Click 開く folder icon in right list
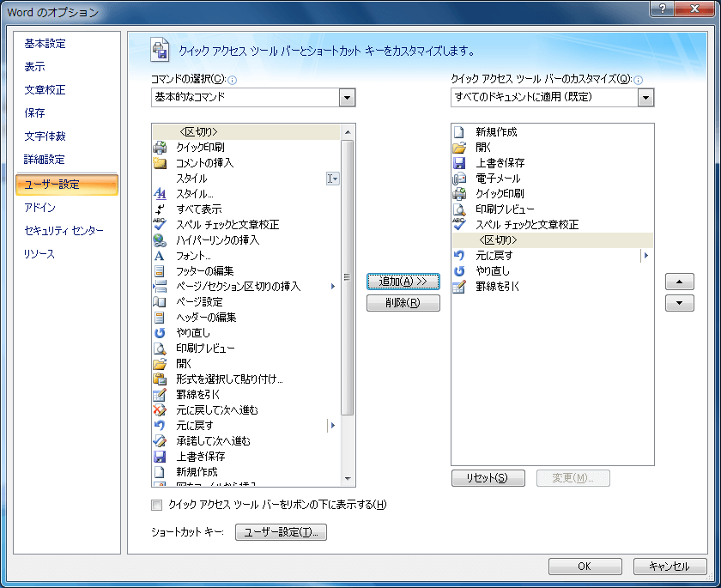The height and width of the screenshot is (588, 721). click(459, 148)
